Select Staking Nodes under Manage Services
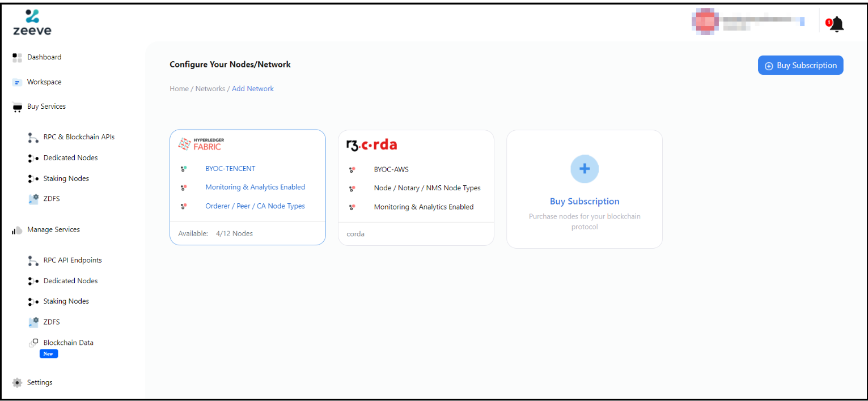This screenshot has width=868, height=401. 66,301
